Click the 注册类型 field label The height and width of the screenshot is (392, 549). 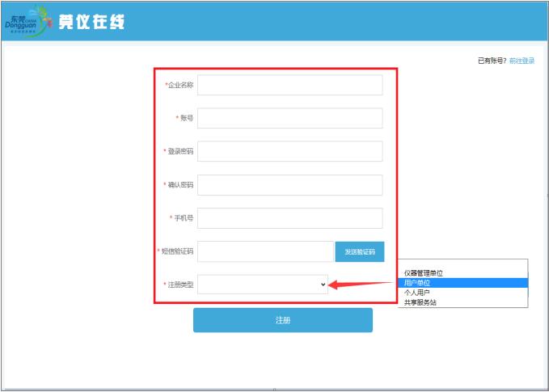pos(180,285)
